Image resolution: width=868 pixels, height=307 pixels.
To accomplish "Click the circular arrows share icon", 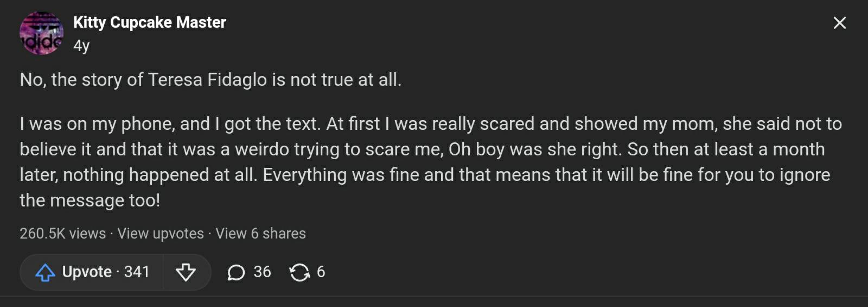I will click(x=299, y=272).
